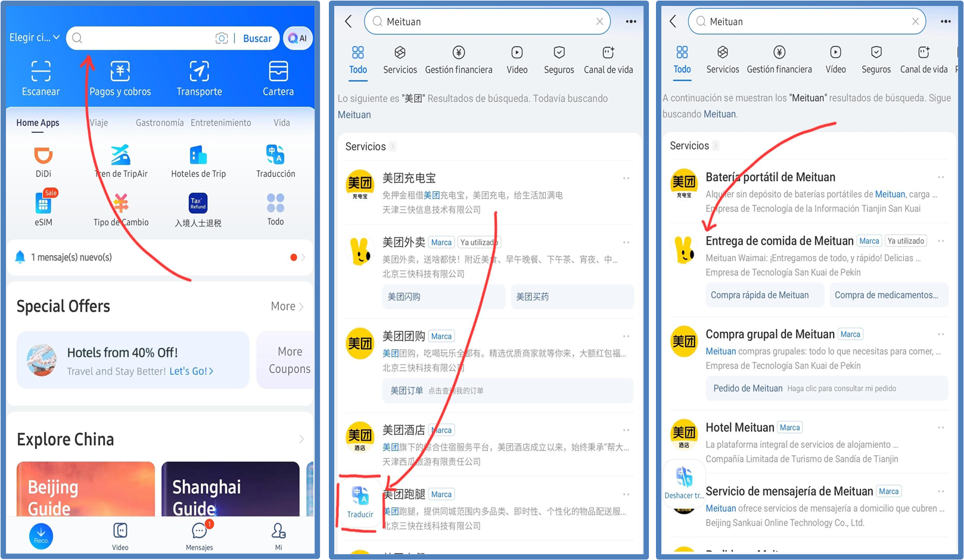
Task: Open the Elegir ci... city dropdown
Action: (x=35, y=38)
